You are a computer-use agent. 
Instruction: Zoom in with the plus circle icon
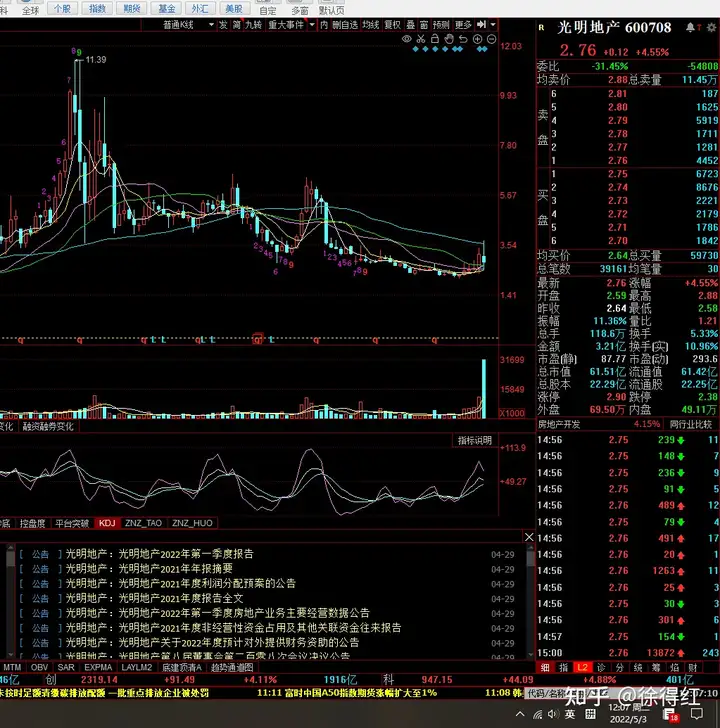coord(477,39)
